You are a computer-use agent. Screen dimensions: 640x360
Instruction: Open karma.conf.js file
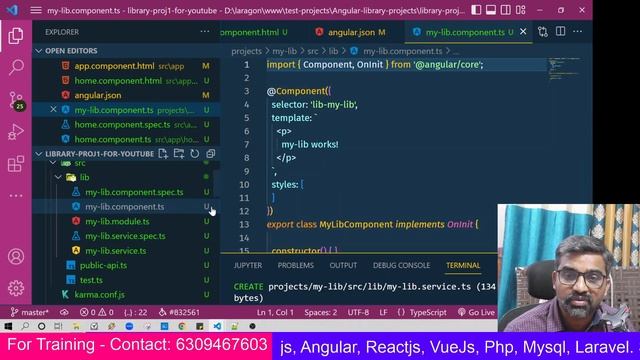[126, 295]
